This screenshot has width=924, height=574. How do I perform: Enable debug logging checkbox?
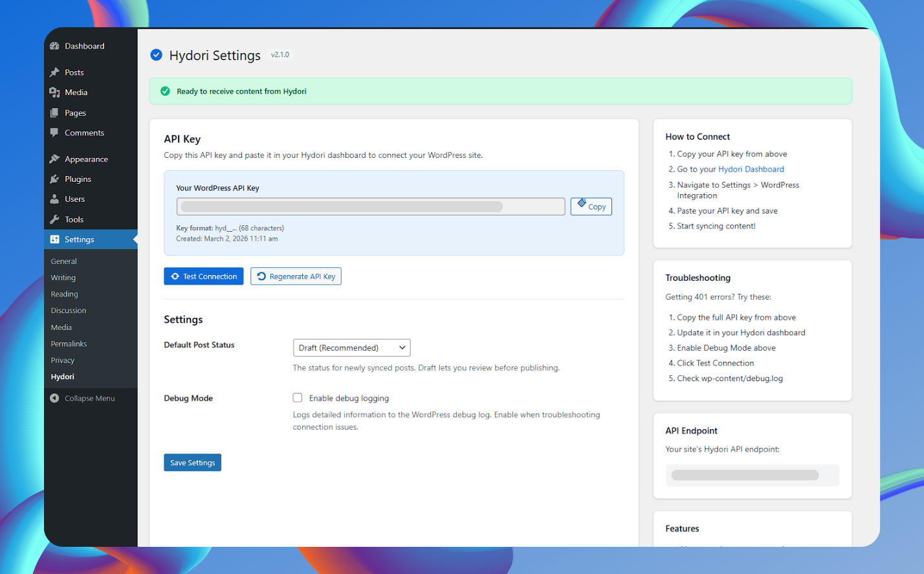coord(298,397)
